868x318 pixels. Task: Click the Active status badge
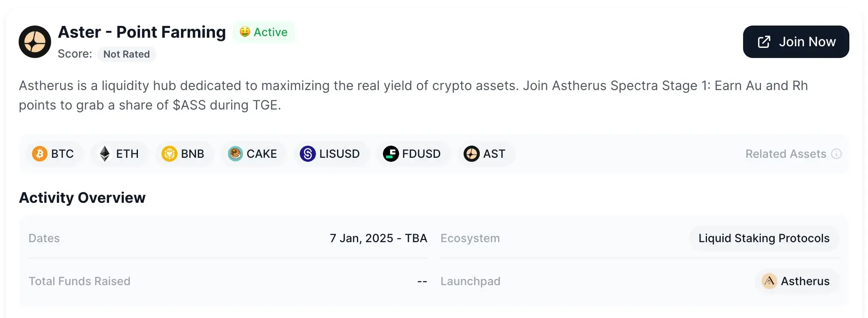pyautogui.click(x=264, y=32)
